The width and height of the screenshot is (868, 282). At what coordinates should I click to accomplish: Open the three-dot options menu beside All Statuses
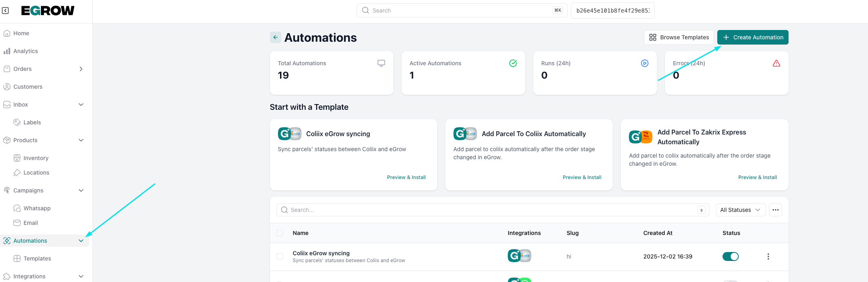pos(775,210)
